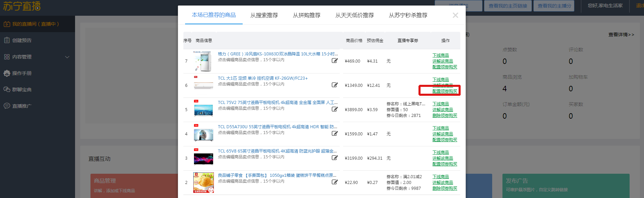This screenshot has height=198, width=644.
Task: Click TCL D55A730U TV product thumbnail
Action: click(x=204, y=134)
